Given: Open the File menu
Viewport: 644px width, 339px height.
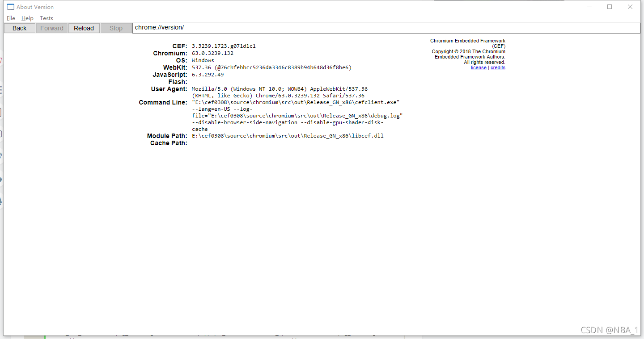Looking at the screenshot, I should point(11,18).
